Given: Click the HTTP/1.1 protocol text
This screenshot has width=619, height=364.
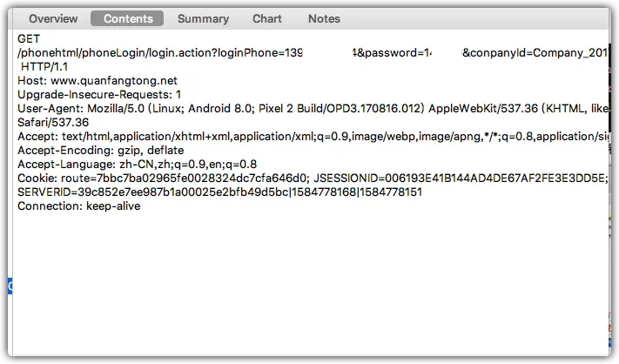Looking at the screenshot, I should (x=44, y=67).
